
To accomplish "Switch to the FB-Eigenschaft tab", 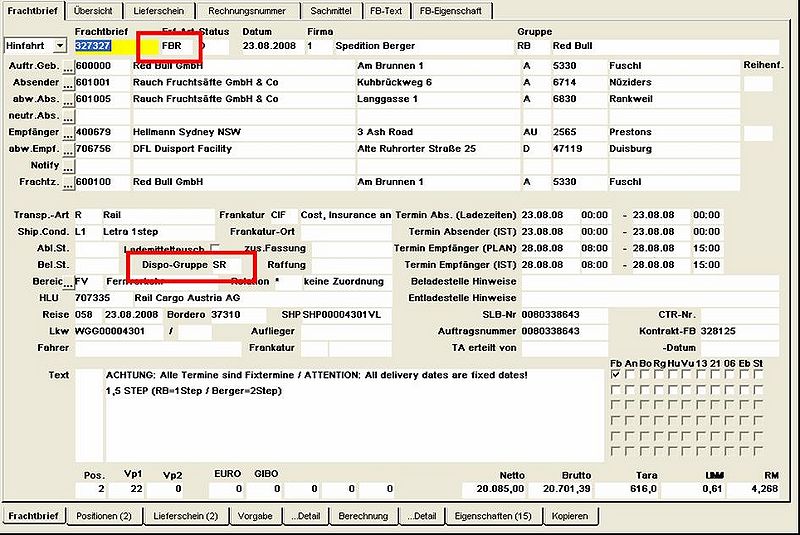I will pos(451,11).
